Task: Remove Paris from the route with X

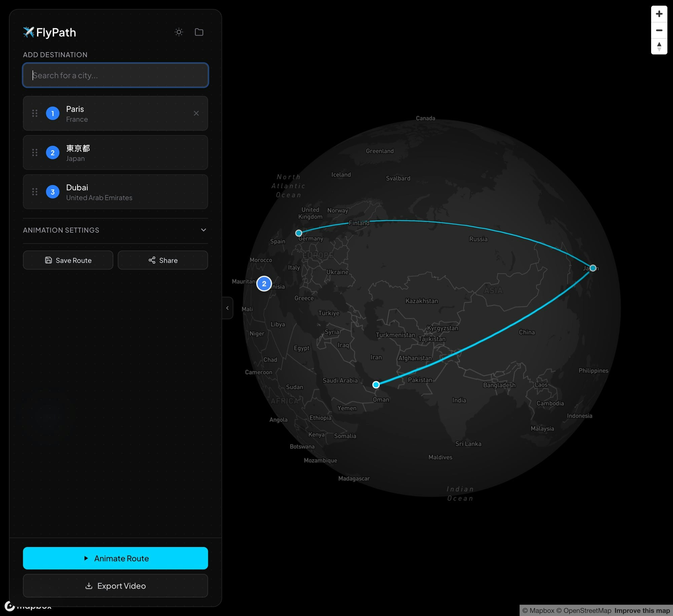Action: [x=196, y=113]
